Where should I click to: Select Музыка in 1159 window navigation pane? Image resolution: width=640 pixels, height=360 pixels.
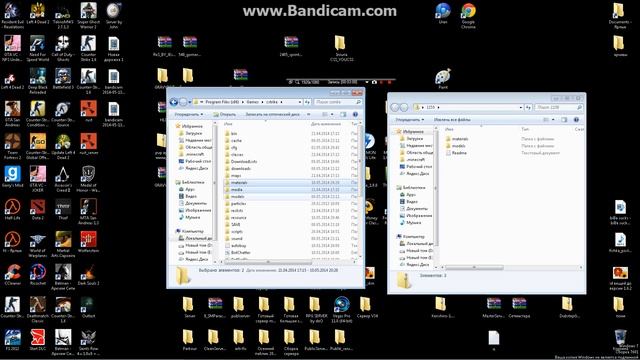410,223
